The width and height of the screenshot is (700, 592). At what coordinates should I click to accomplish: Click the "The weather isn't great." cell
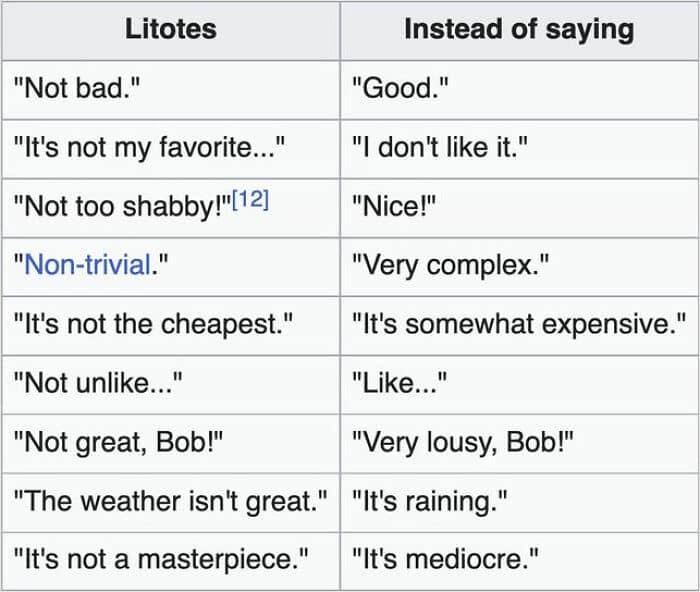click(x=170, y=501)
